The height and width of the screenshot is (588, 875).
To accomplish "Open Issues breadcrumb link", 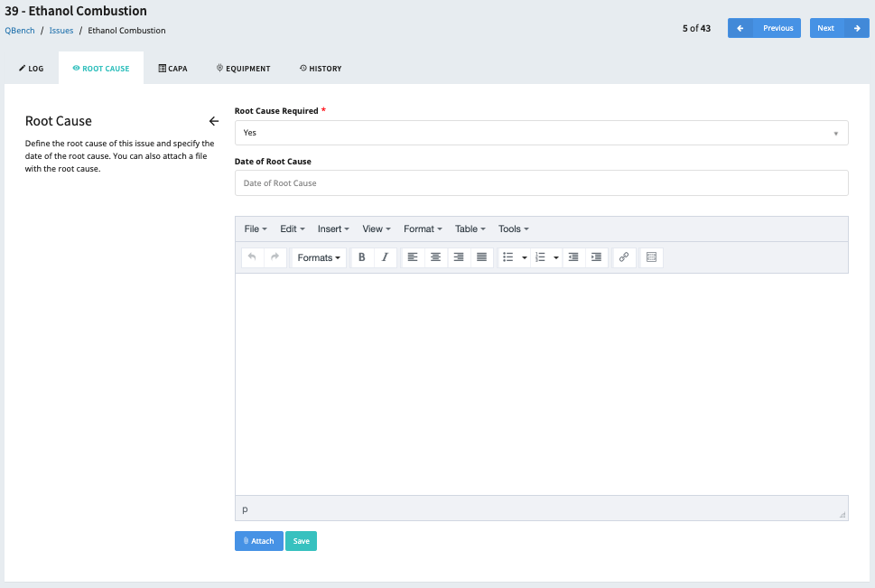I will click(x=61, y=30).
